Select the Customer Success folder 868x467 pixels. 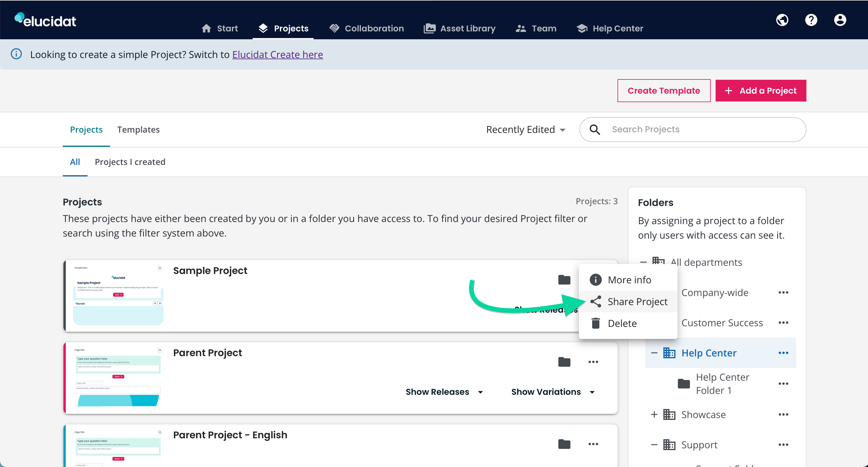tap(722, 323)
